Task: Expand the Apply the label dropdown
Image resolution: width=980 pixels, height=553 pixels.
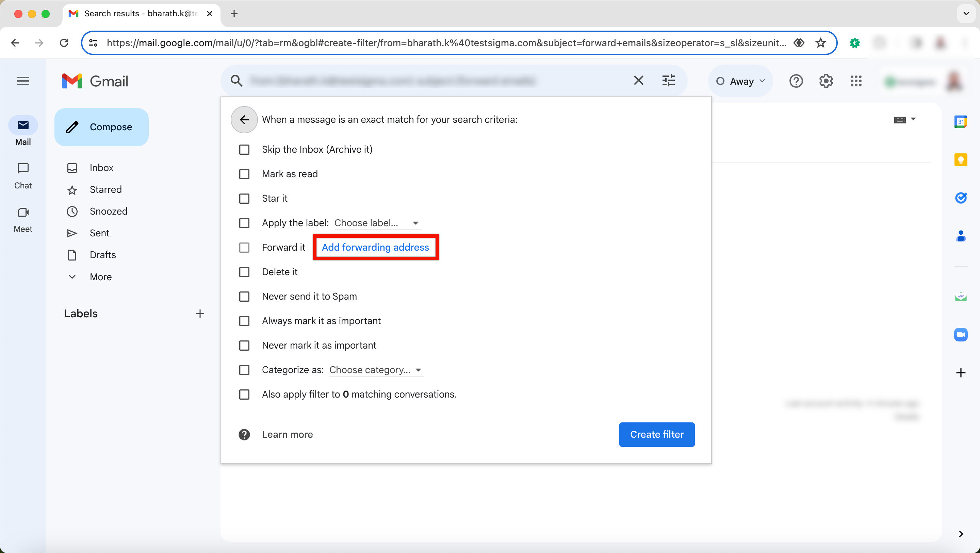Action: [x=416, y=223]
